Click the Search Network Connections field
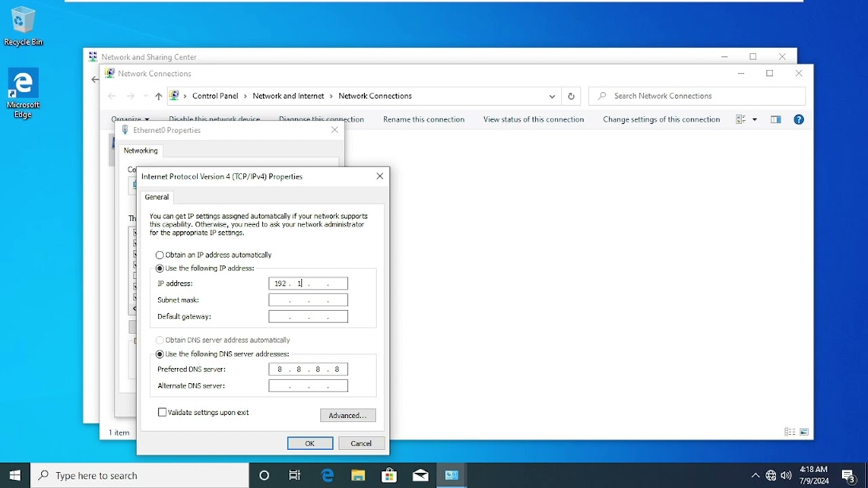The width and height of the screenshot is (868, 488). coord(697,96)
